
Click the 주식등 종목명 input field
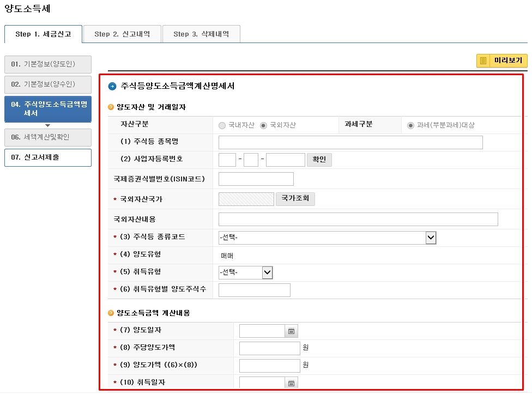(350, 142)
